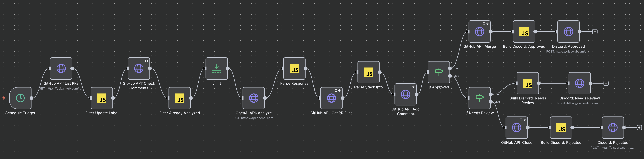Click the GitHub API: List PRs node
This screenshot has height=159, width=644.
point(61,68)
